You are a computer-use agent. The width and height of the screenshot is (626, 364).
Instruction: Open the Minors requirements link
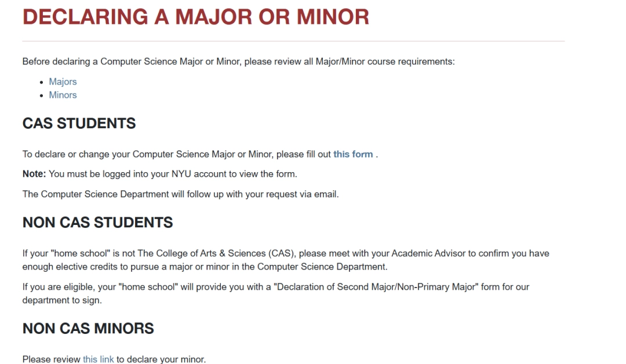click(x=63, y=95)
